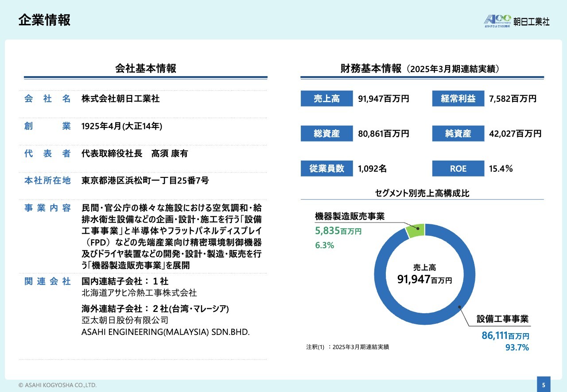
Task: Select the green 5,835百万円 value
Action: (338, 231)
